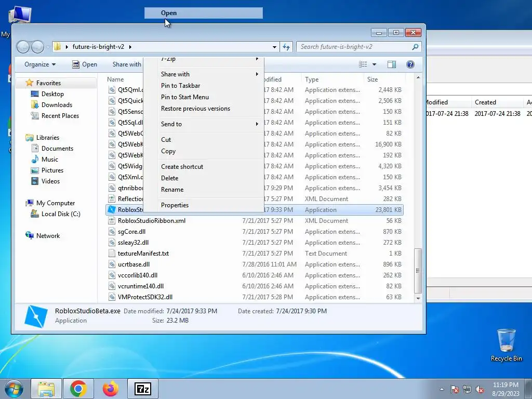Select Restore previous versions
The height and width of the screenshot is (399, 532).
[x=210, y=109]
